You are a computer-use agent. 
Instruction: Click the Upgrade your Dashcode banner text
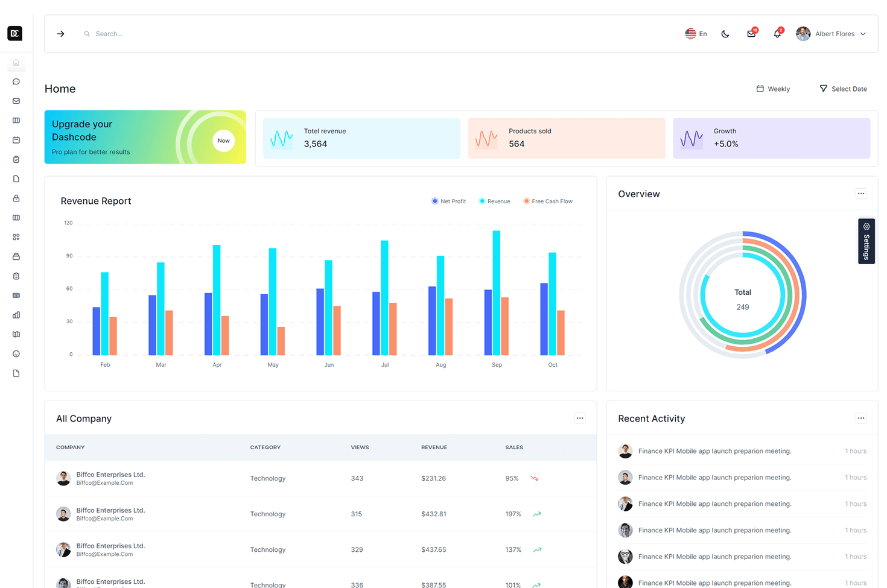[x=82, y=130]
